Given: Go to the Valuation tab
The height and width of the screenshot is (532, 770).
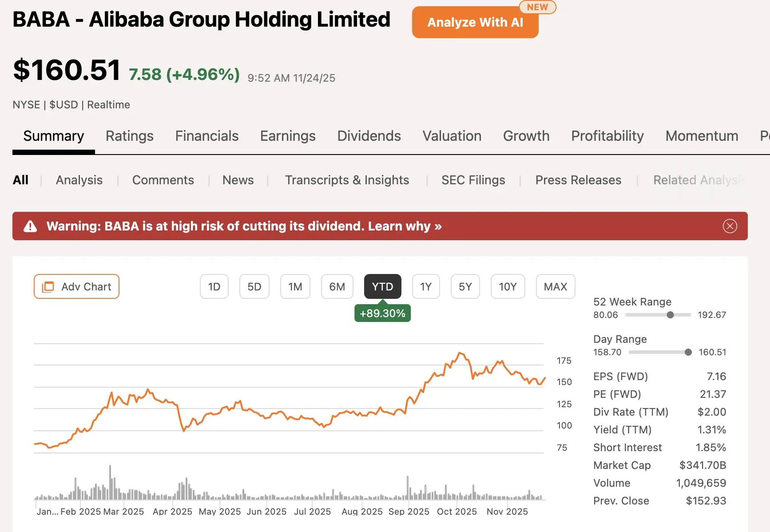Looking at the screenshot, I should (452, 136).
